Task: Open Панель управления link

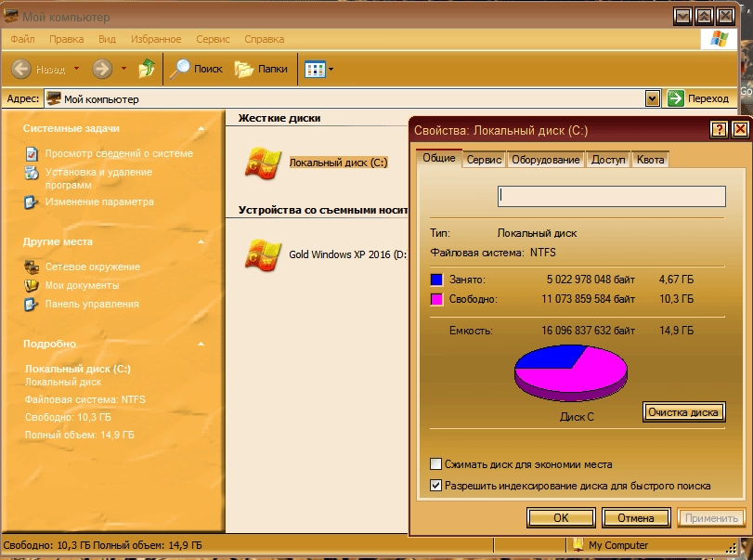Action: click(x=92, y=305)
